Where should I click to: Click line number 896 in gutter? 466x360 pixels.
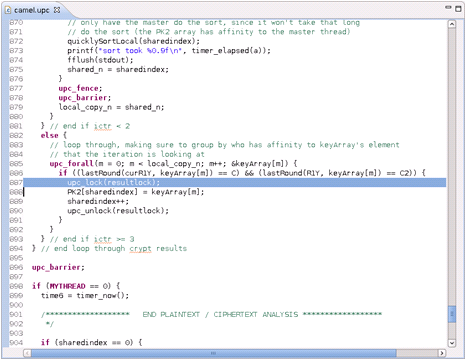click(x=16, y=267)
